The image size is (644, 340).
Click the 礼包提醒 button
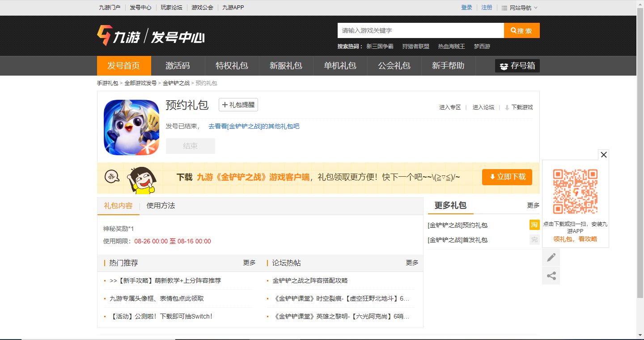[x=238, y=105]
